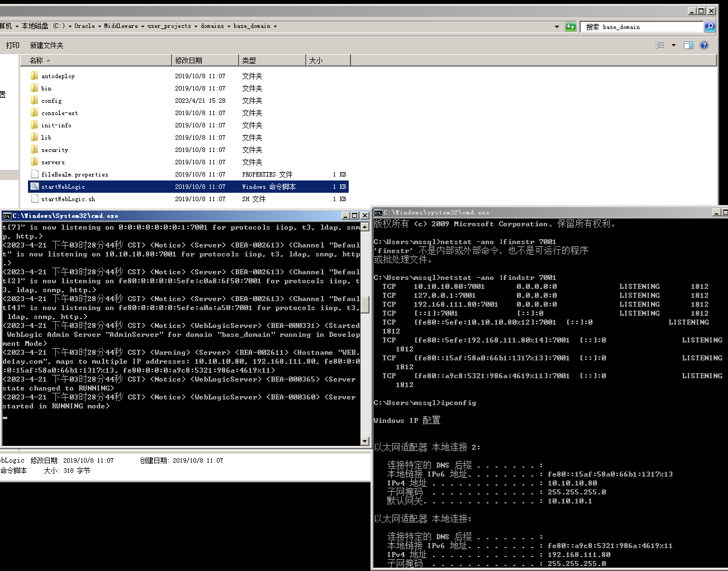The width and height of the screenshot is (728, 571).
Task: Select the fileRealm.properties file icon
Action: (35, 174)
